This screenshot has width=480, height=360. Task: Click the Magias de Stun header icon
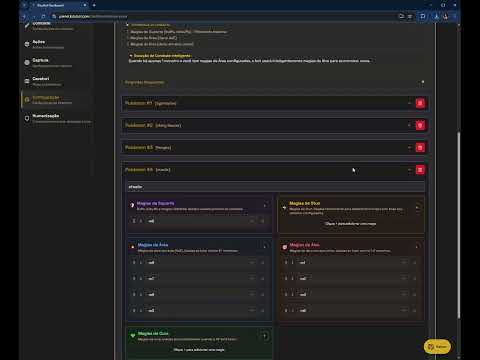click(x=284, y=207)
